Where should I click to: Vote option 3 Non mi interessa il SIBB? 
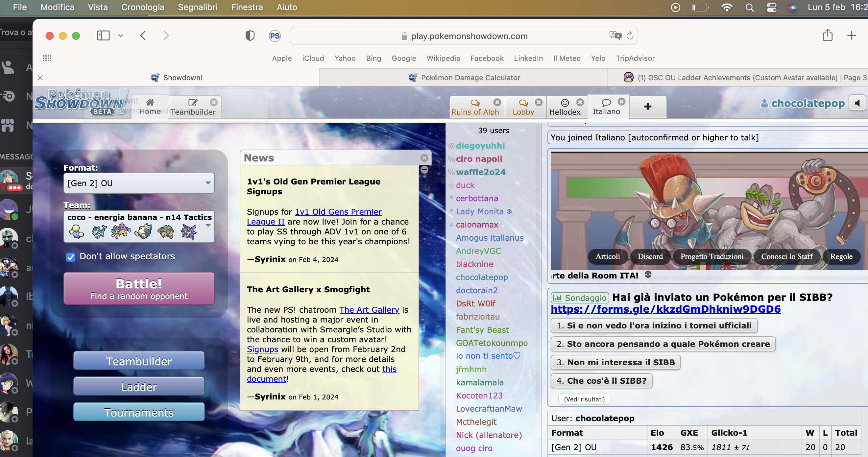(615, 362)
